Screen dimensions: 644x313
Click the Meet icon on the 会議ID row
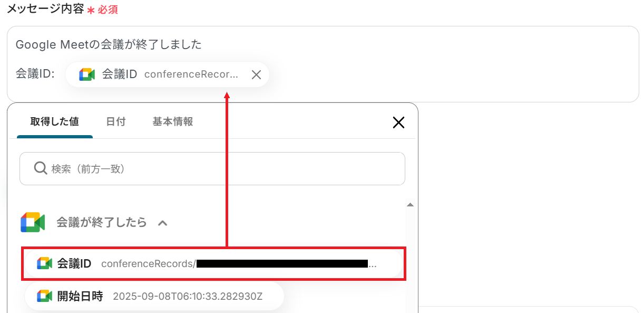[x=44, y=263]
